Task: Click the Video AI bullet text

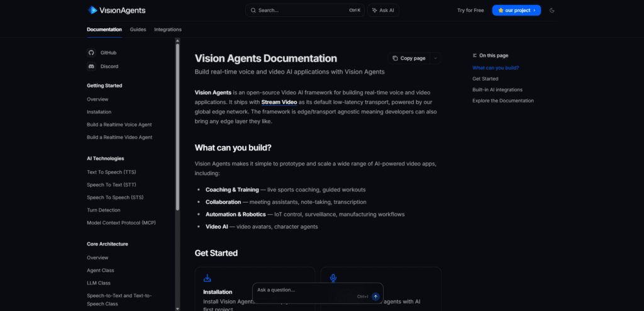Action: [x=262, y=227]
